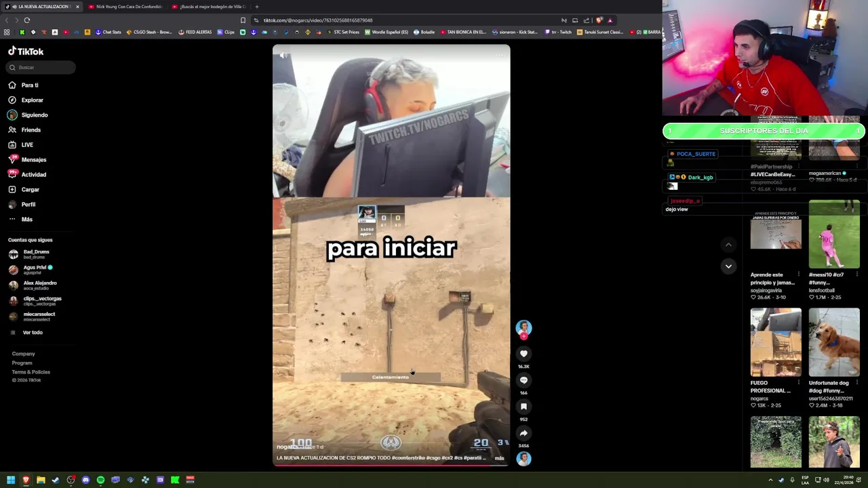Viewport: 868px width, 488px height.
Task: Open the #messi10 #cr7 video thumbnail
Action: [x=834, y=234]
